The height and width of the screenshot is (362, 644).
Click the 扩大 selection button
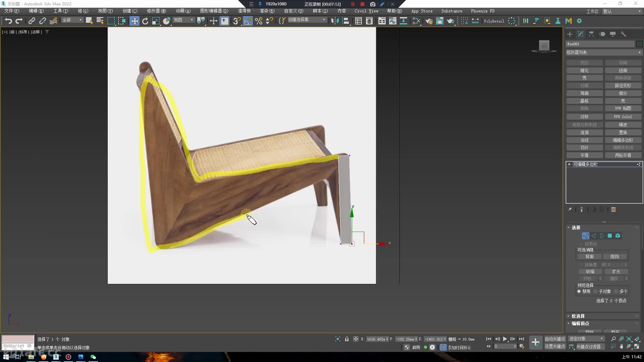(616, 271)
